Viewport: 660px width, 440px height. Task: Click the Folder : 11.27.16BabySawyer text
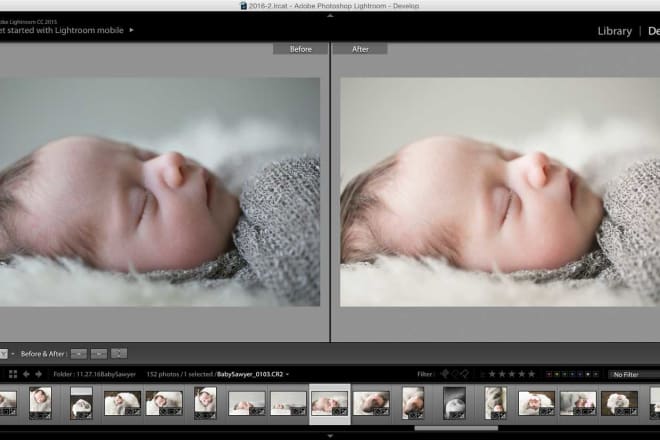[95, 374]
